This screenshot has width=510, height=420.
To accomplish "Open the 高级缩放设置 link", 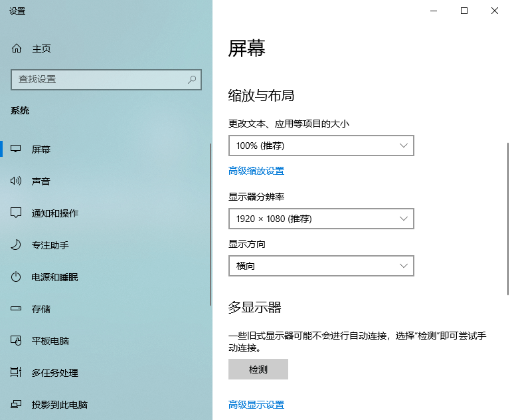I will tap(256, 171).
